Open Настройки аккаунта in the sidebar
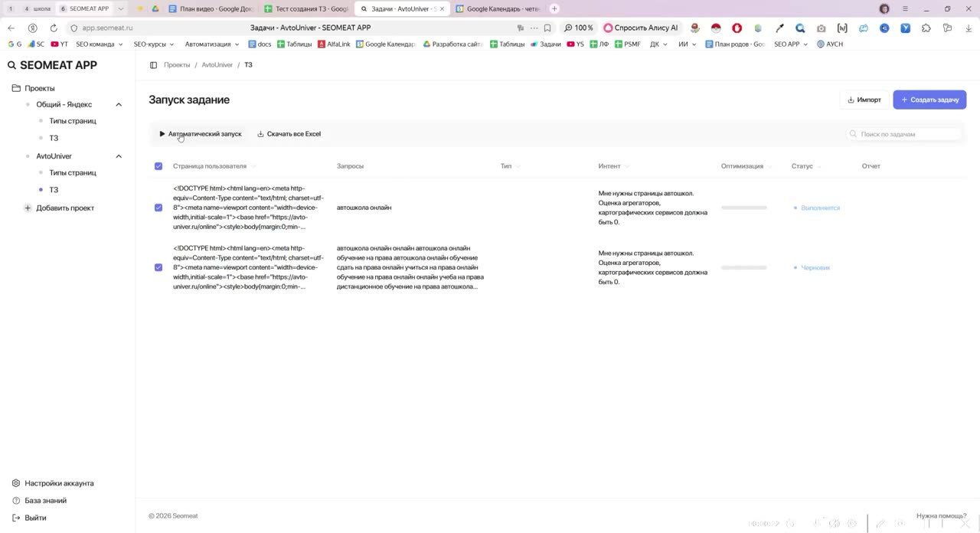Screen dimensions: 980x533 [59, 483]
